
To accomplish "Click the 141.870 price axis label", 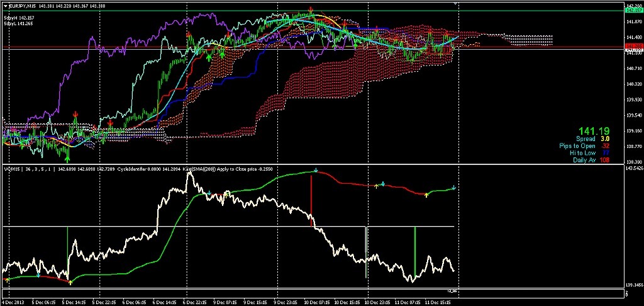I will pyautogui.click(x=633, y=21).
